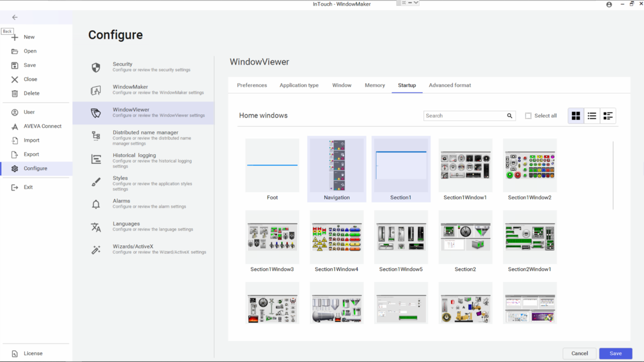This screenshot has width=644, height=362.
Task: Click the Close X icon in sidebar
Action: tap(15, 79)
